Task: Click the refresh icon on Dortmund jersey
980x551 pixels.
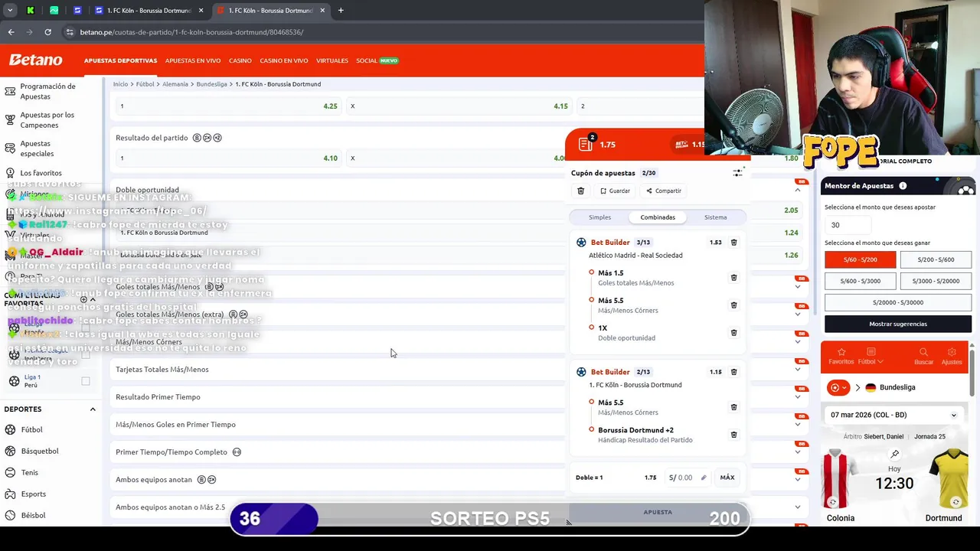Action: (x=955, y=503)
